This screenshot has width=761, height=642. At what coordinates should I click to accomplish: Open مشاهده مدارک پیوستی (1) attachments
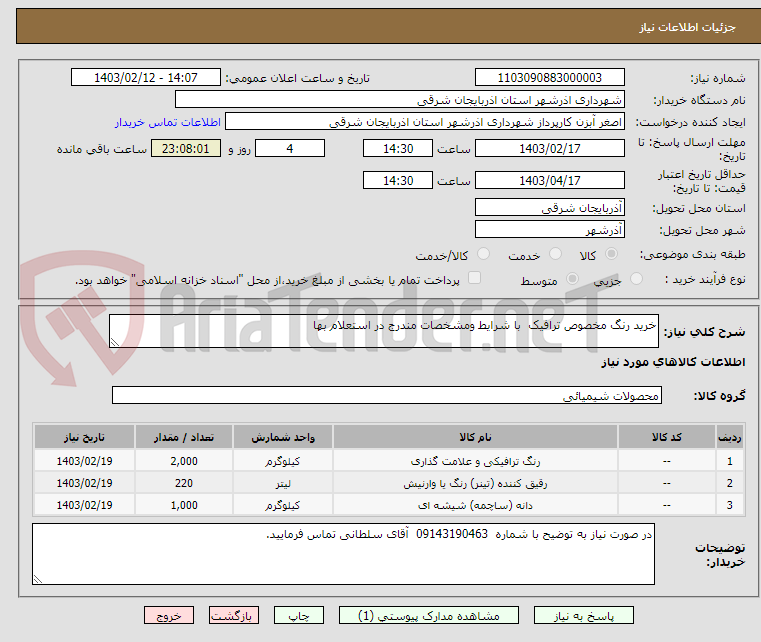429,615
